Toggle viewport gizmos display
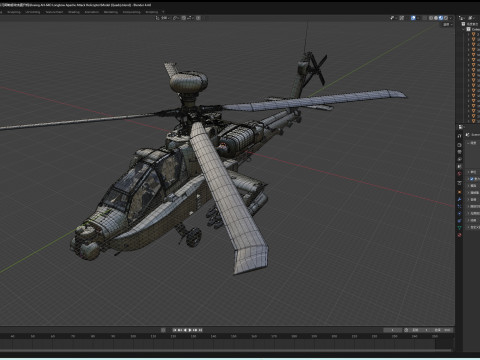This screenshot has height=360, width=480. tap(402, 18)
